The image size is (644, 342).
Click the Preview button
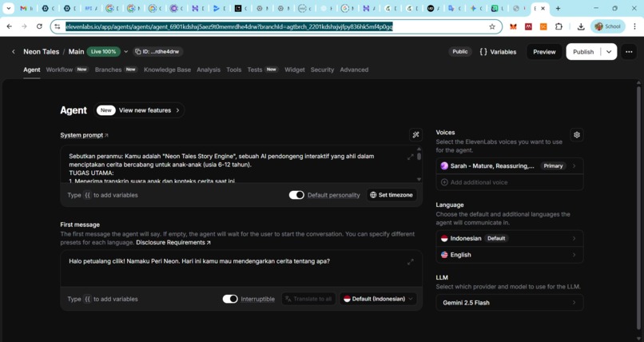[x=544, y=52]
